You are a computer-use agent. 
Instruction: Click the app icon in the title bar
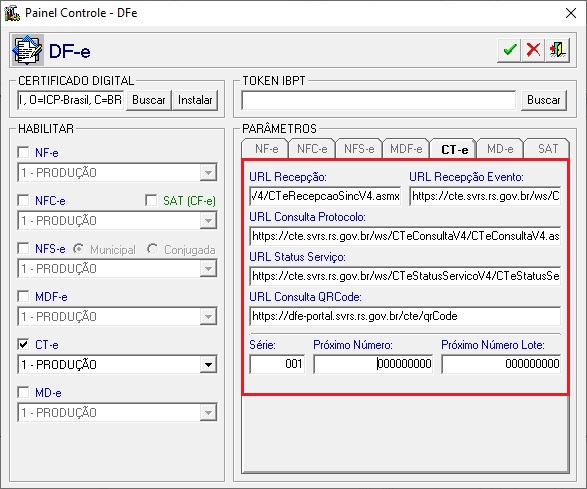(12, 13)
